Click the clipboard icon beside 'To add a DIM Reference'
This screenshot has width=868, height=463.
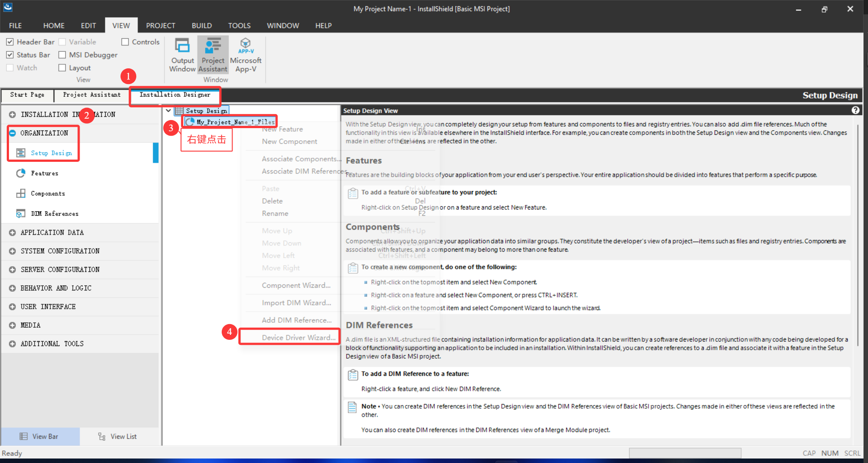pyautogui.click(x=353, y=375)
